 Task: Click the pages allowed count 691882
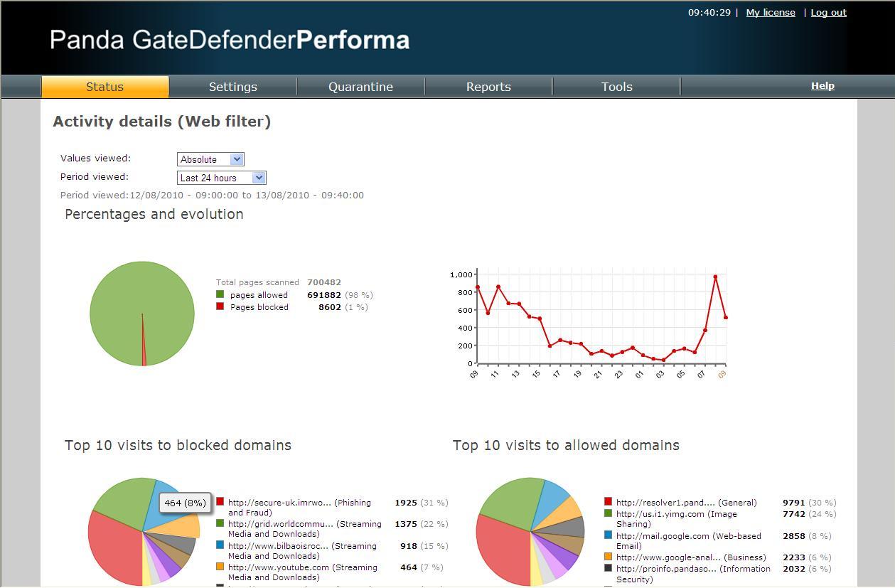pos(324,295)
